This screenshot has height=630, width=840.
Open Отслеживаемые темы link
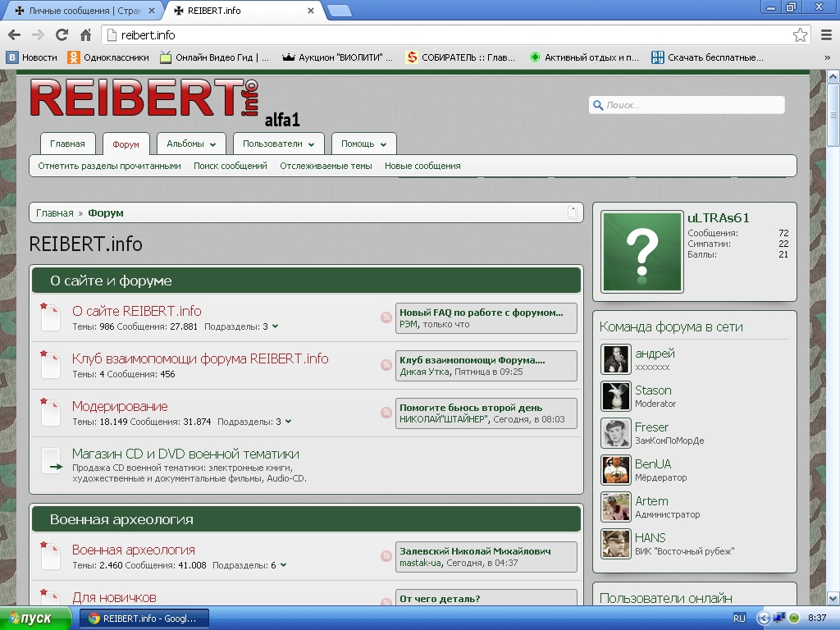pos(326,166)
